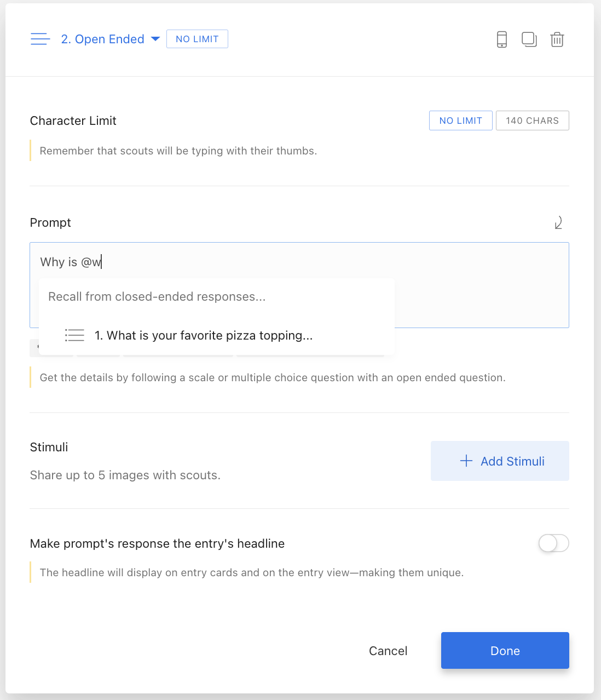Click the 'Make prompt's response the entry's headline' label
601x700 pixels.
click(x=158, y=543)
